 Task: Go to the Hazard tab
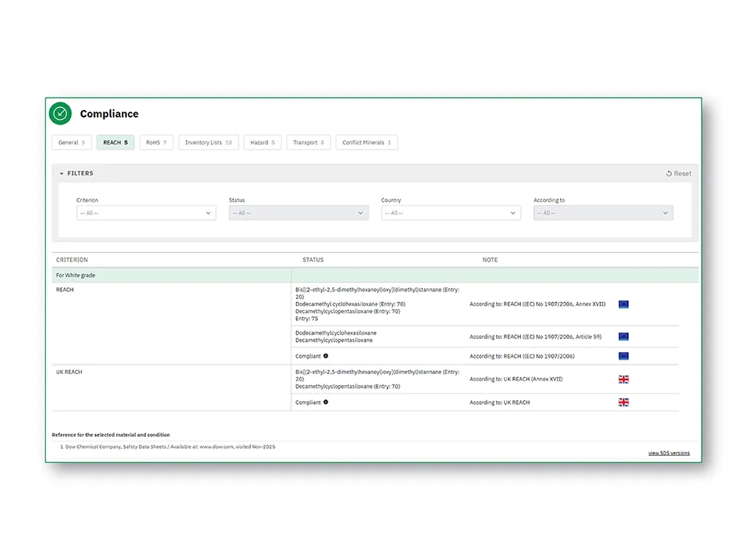[263, 142]
